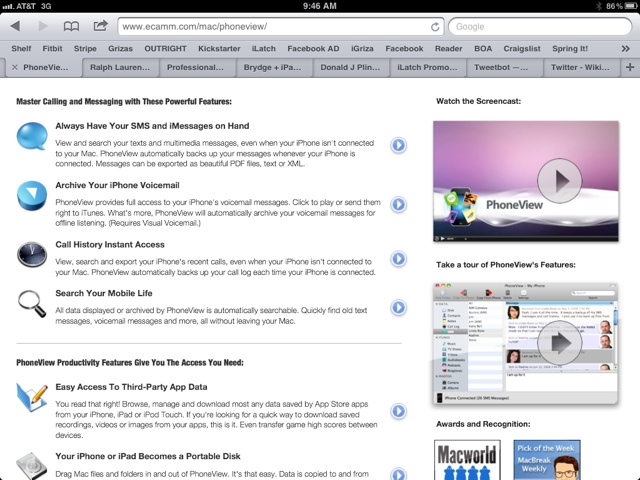This screenshot has width=640, height=480.
Task: Click the magnifying glass search icon
Action: 32,303
